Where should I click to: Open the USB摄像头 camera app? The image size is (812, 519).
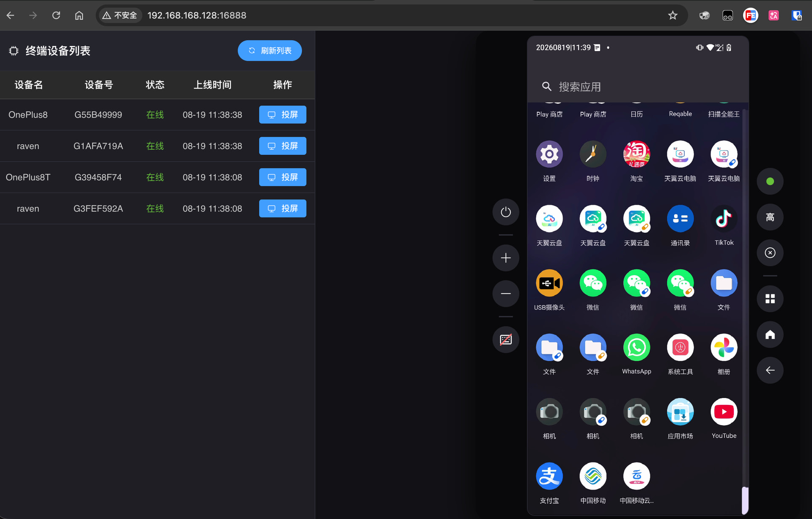(x=549, y=283)
